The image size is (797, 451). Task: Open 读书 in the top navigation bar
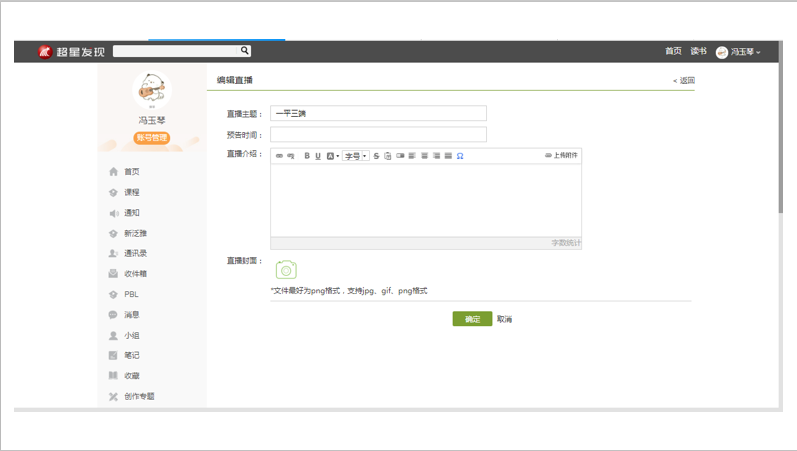(x=698, y=51)
